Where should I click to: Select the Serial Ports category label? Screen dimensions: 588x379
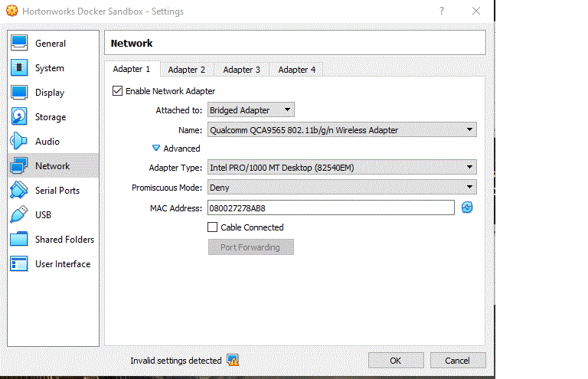tap(57, 191)
